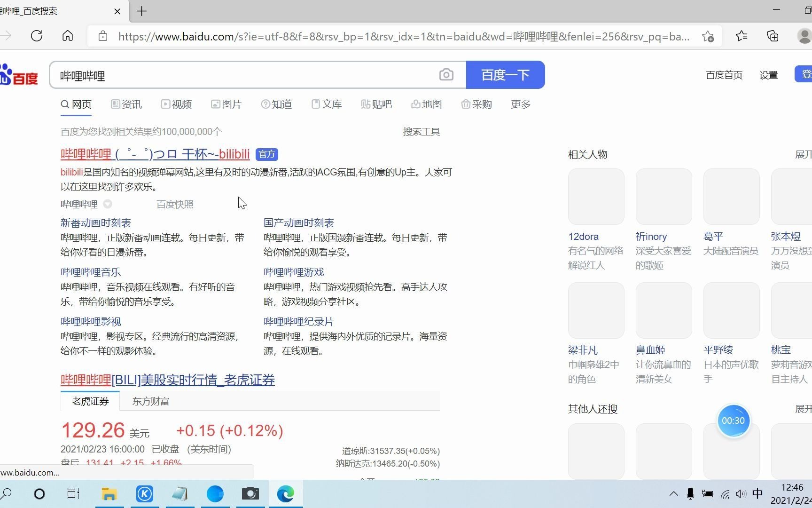Go to browser home page icon
Viewport: 812px width, 508px height.
pyautogui.click(x=68, y=36)
